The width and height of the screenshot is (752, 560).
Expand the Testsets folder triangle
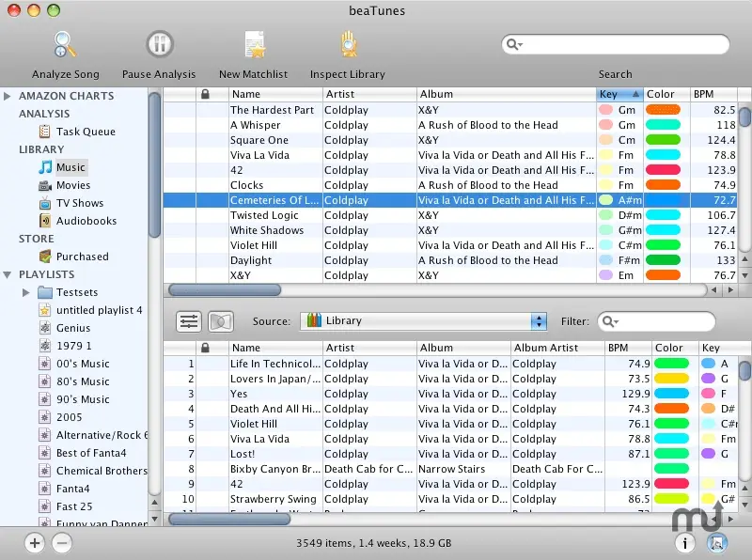click(26, 292)
